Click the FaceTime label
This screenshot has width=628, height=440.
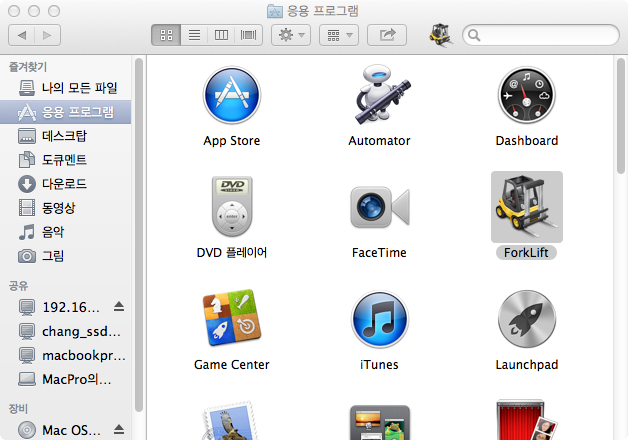[x=379, y=253]
